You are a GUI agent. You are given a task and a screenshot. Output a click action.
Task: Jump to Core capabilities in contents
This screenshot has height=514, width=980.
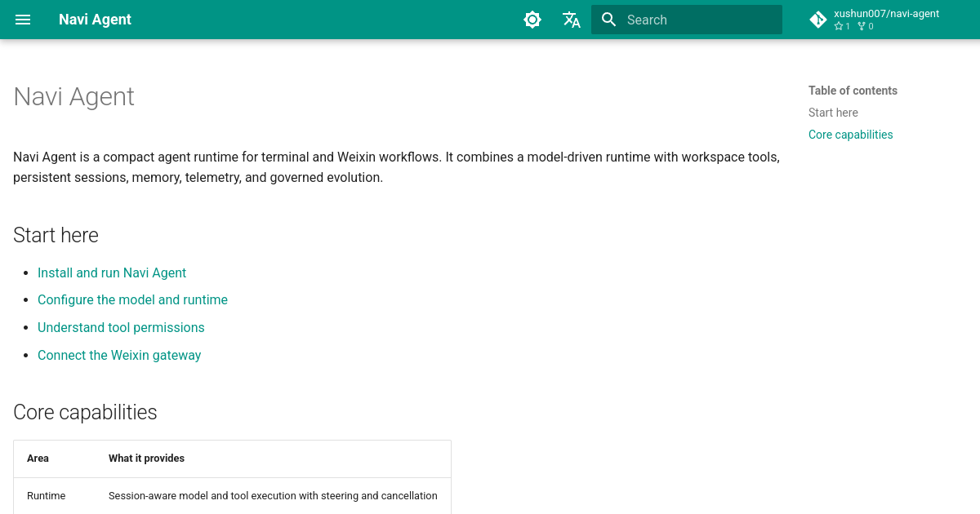coord(850,135)
